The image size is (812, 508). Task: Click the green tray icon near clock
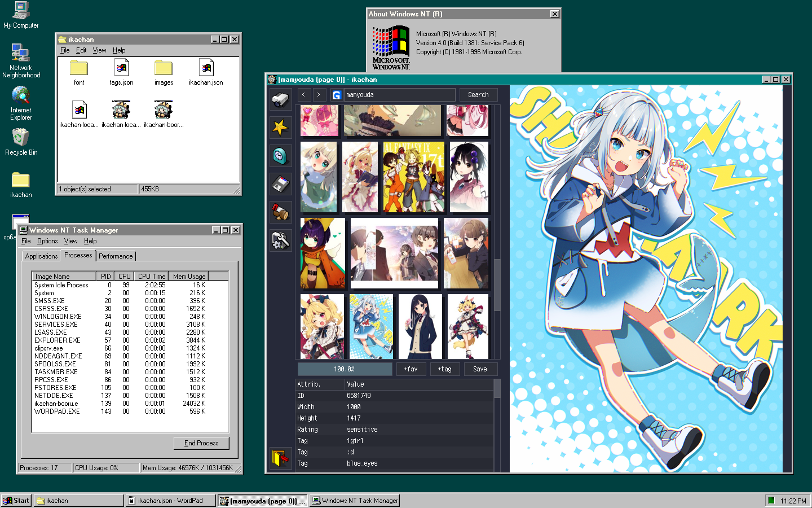771,500
